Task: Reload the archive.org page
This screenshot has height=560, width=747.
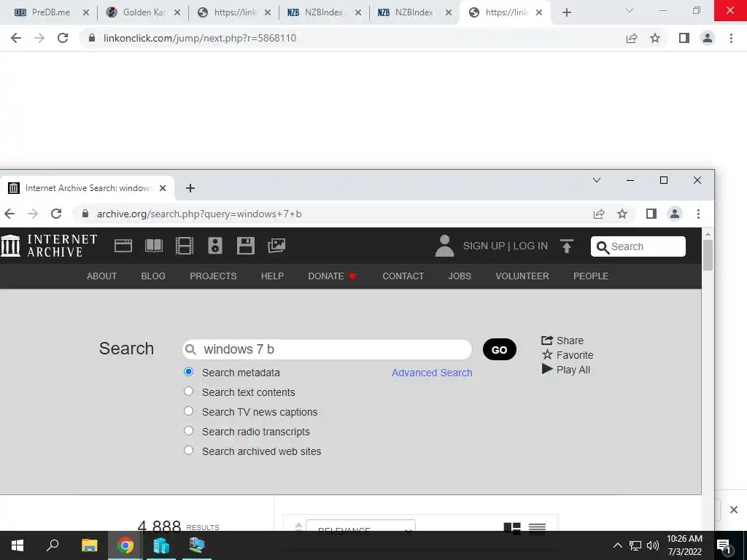Action: coord(56,214)
